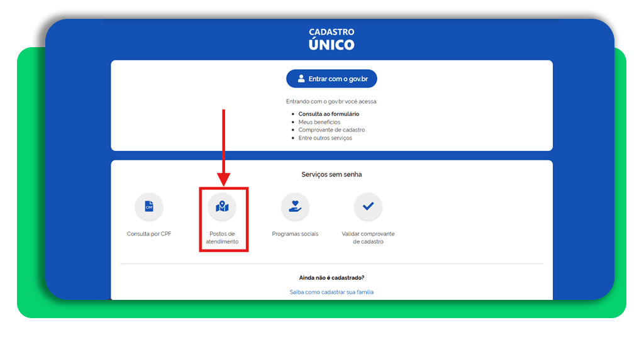The height and width of the screenshot is (337, 644).
Task: Click the Entre outros serviços list item
Action: (x=325, y=138)
